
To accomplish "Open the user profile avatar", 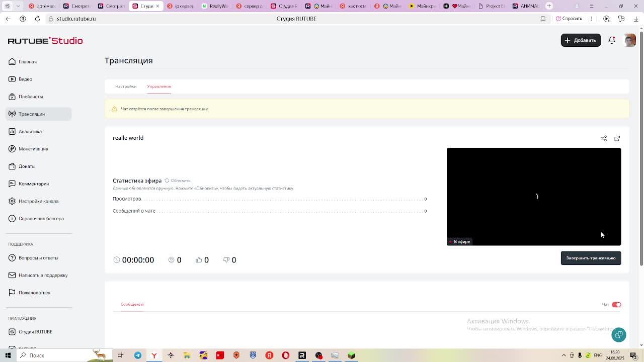I will 629,40.
